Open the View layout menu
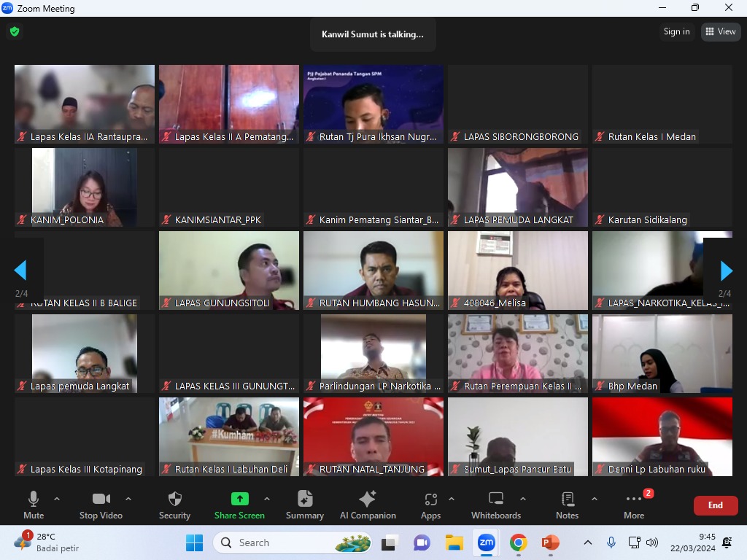The width and height of the screenshot is (747, 560). tap(720, 31)
